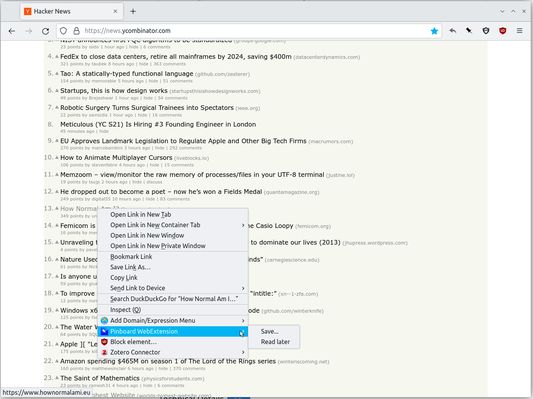Open Startups, this is how design works
Image resolution: width=533 pixels, height=399 pixels.
point(114,90)
